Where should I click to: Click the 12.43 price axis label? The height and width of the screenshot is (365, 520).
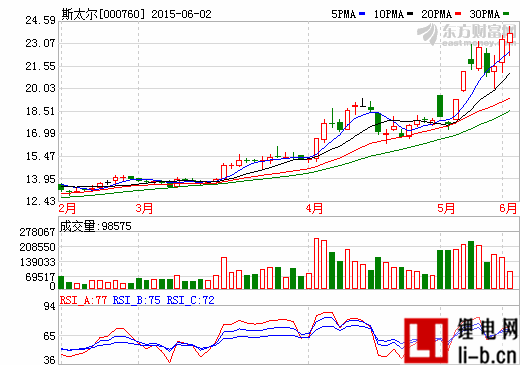pos(41,201)
